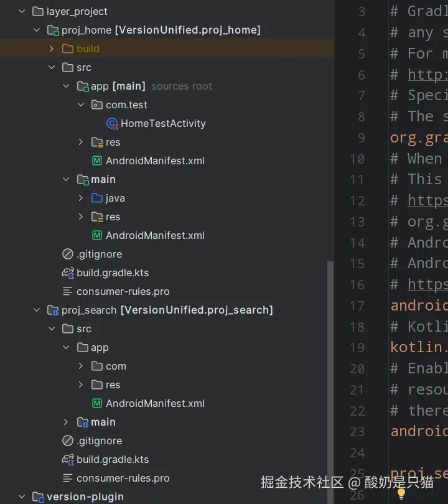Select the highlighted build folder row
The height and width of the screenshot is (504, 448).
pos(167,49)
